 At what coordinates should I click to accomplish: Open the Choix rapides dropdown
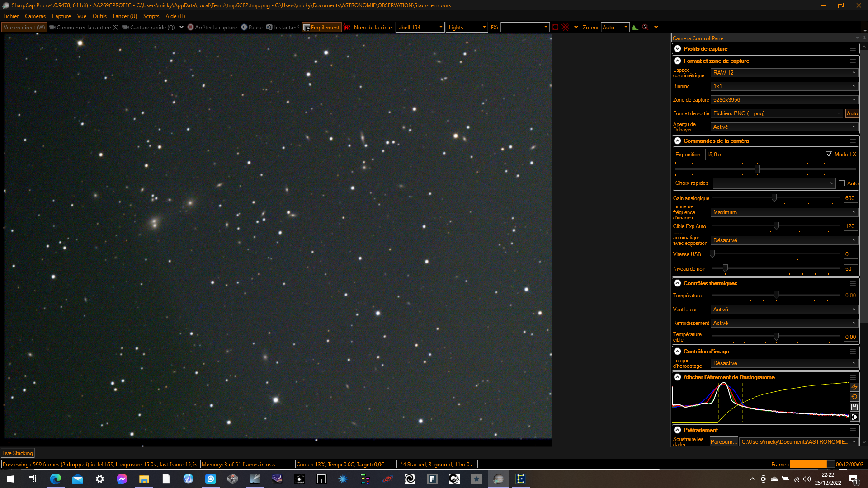click(x=774, y=183)
